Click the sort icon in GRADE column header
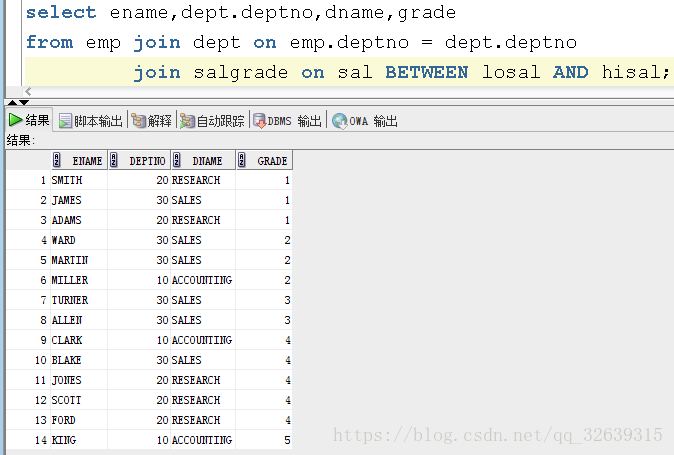 242,160
